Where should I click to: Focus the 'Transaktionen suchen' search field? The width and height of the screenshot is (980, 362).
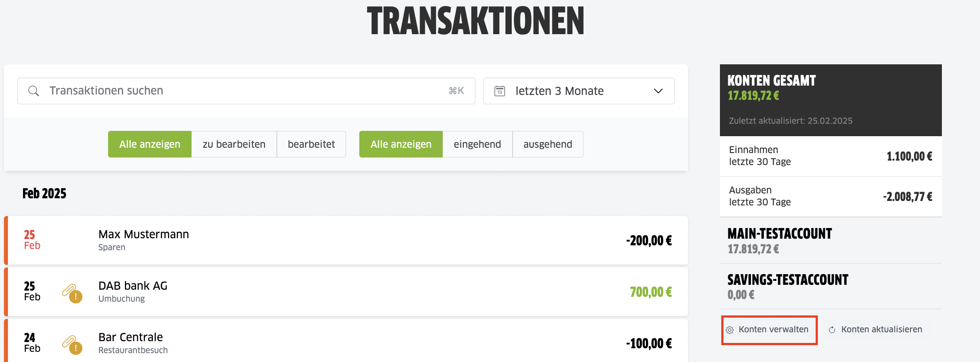pyautogui.click(x=246, y=91)
